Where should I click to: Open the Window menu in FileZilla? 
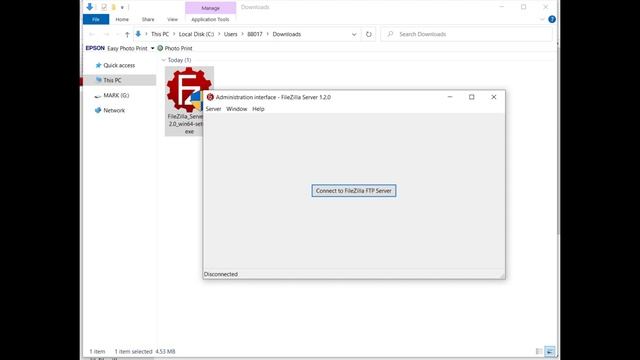pyautogui.click(x=237, y=109)
